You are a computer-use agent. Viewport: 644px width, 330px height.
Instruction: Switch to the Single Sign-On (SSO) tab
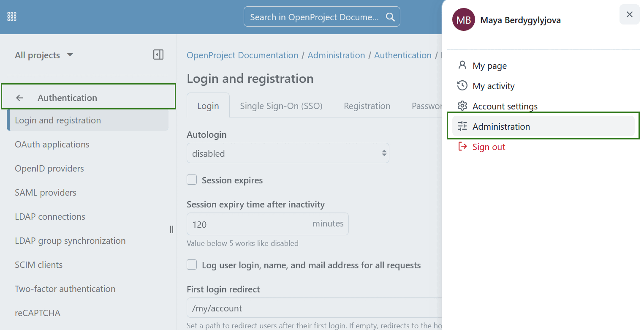click(x=281, y=106)
